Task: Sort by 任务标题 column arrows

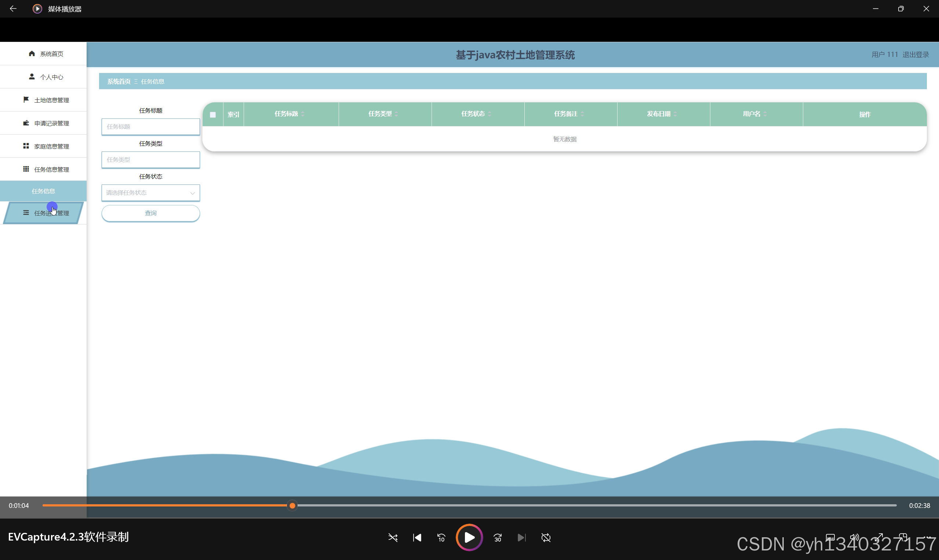Action: [x=303, y=114]
